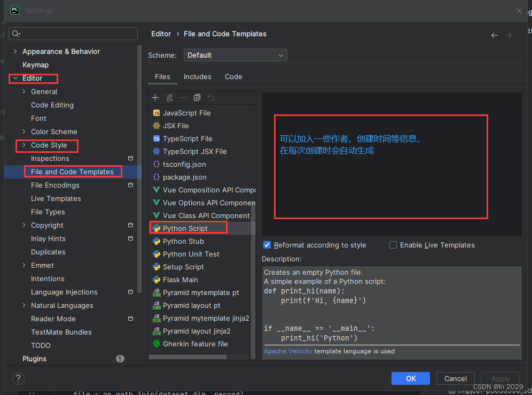Click the Python Stub icon

pyautogui.click(x=157, y=241)
